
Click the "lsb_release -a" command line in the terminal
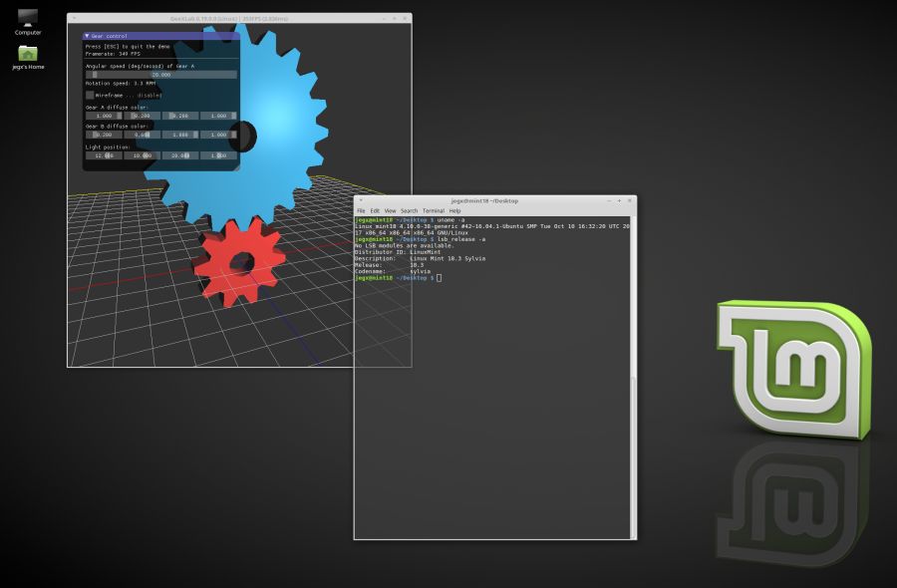tap(420, 239)
